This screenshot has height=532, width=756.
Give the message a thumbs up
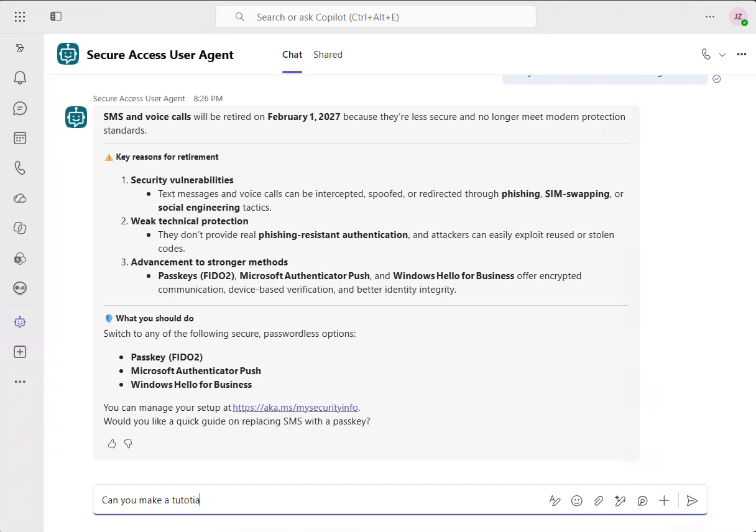point(112,444)
